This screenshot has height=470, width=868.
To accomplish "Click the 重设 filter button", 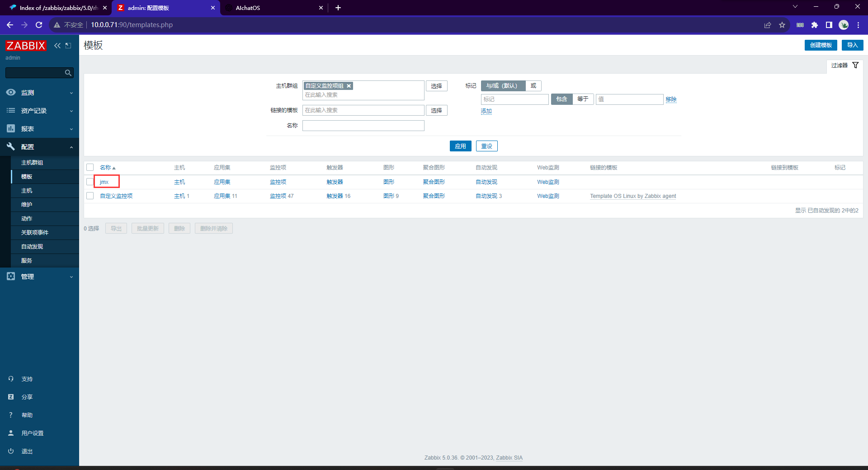I will point(486,146).
